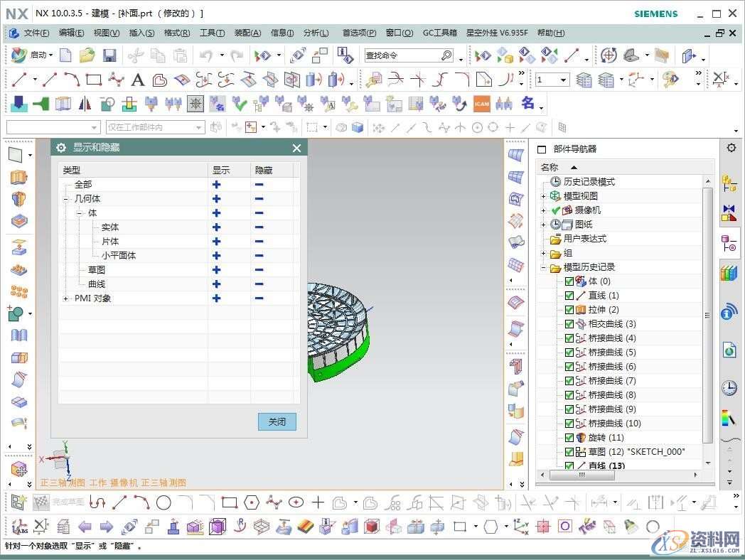Click the Undo arrow icon
Screen dimensions: 745x560
click(x=205, y=55)
